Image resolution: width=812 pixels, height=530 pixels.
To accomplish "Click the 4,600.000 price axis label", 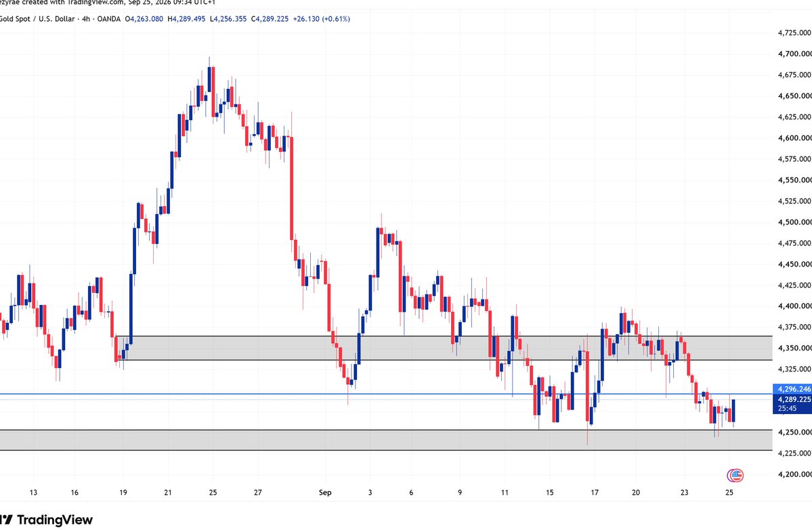I will (x=794, y=138).
